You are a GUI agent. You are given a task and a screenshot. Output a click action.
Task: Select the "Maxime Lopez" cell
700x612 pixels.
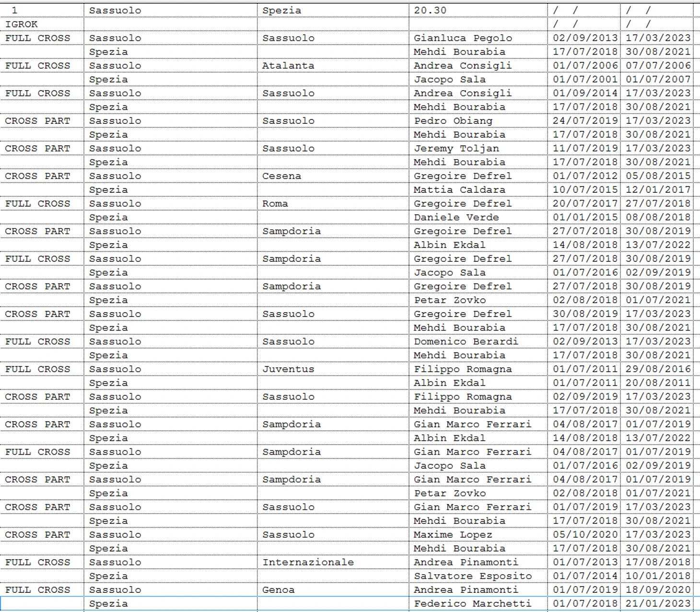[x=453, y=535]
